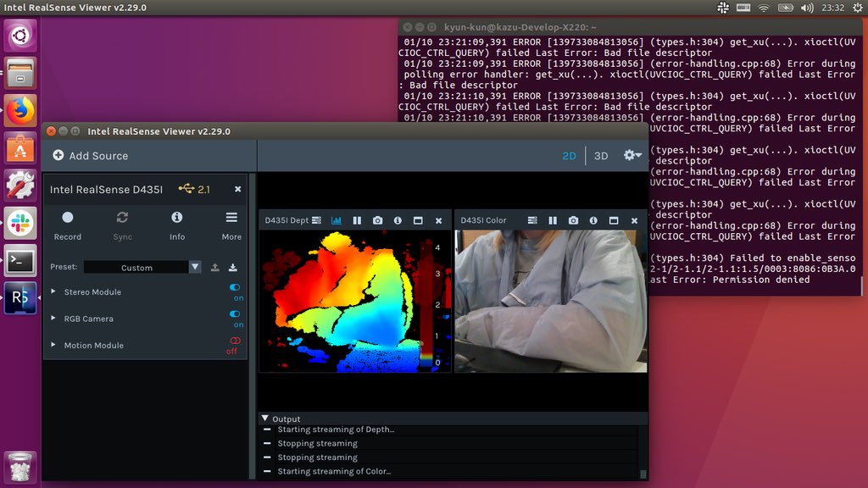Screen dimensions: 868x488
Task: Switch to the 3D view
Action: pos(601,156)
